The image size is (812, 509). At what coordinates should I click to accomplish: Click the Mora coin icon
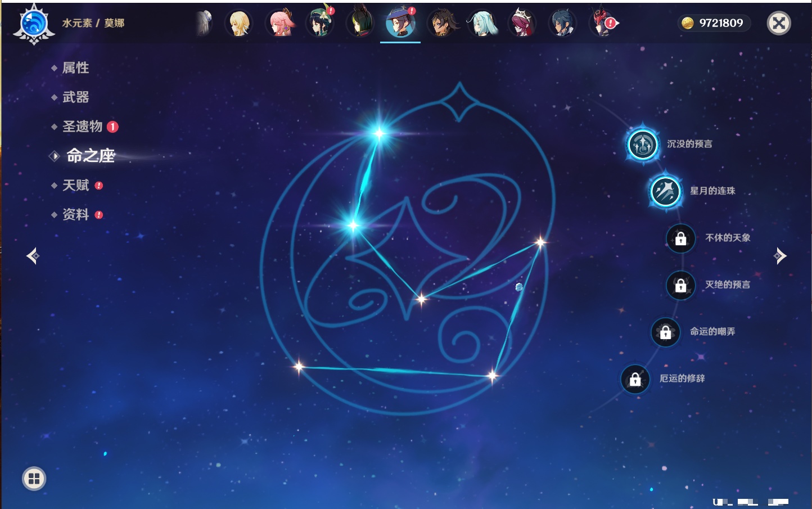pos(687,23)
